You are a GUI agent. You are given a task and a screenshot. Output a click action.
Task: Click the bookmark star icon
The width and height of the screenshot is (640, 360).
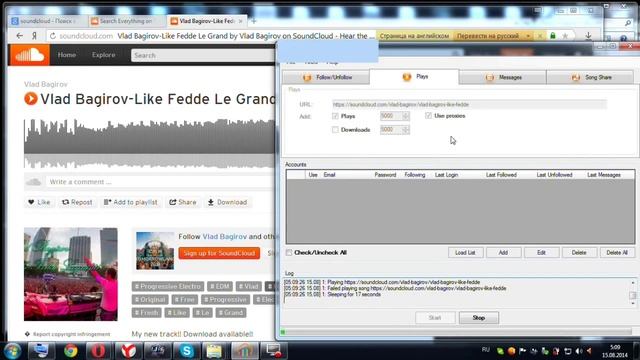click(565, 36)
